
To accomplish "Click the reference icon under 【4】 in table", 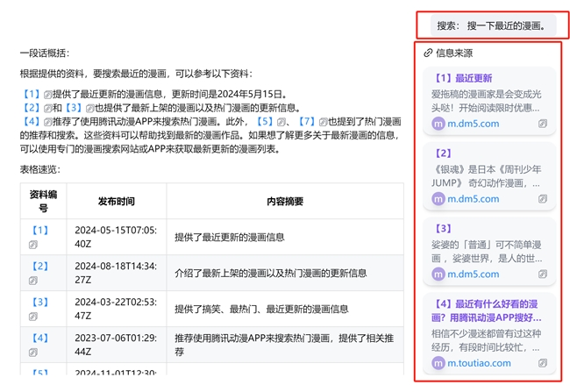I will pos(33,352).
